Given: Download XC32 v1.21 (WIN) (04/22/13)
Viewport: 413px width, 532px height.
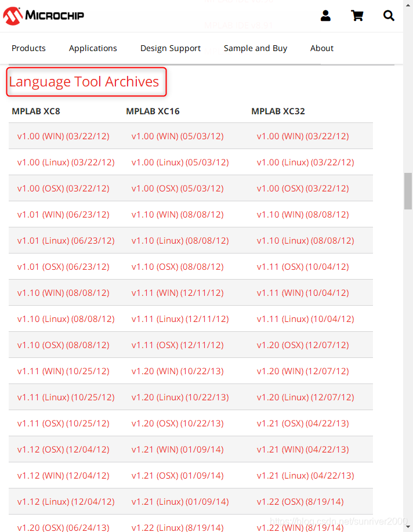Looking at the screenshot, I should (x=303, y=450).
